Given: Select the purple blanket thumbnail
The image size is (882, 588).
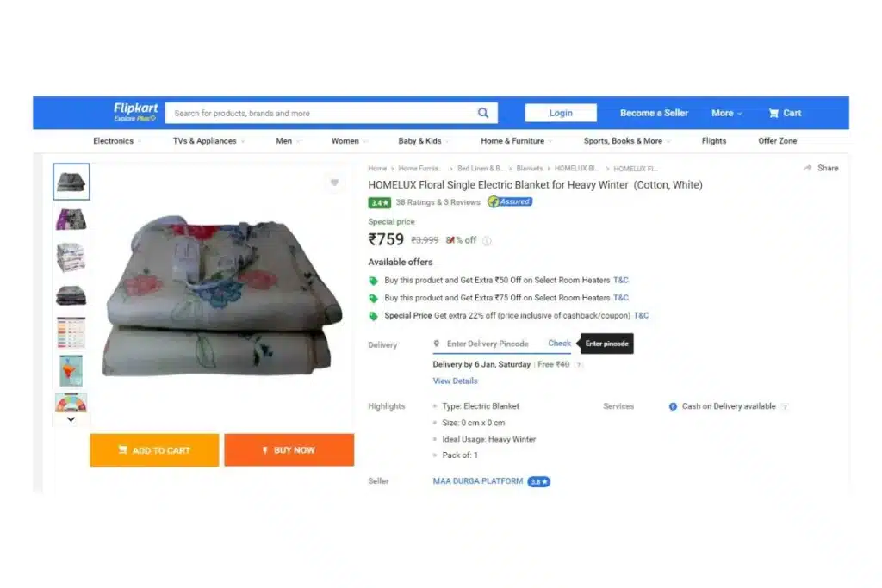Looking at the screenshot, I should pos(71,220).
